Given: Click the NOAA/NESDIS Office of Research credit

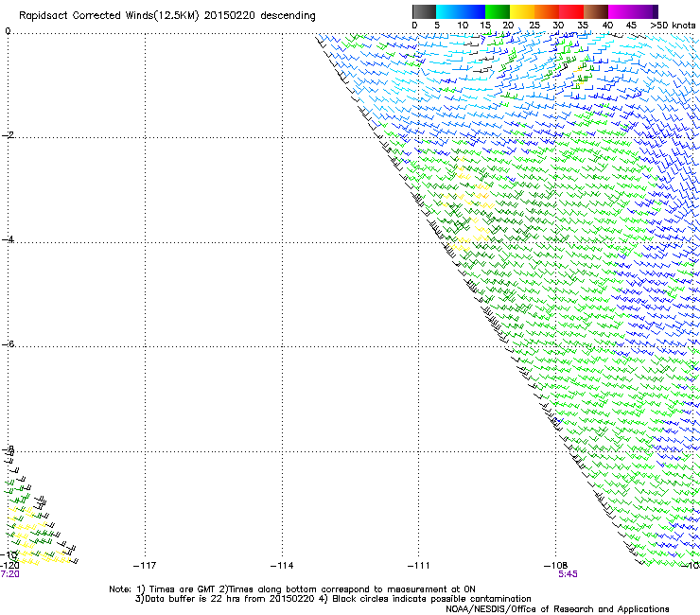Looking at the screenshot, I should 557,609.
